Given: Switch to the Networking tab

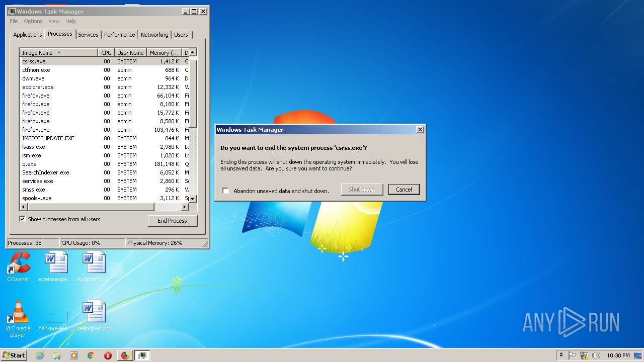Looking at the screenshot, I should 154,35.
